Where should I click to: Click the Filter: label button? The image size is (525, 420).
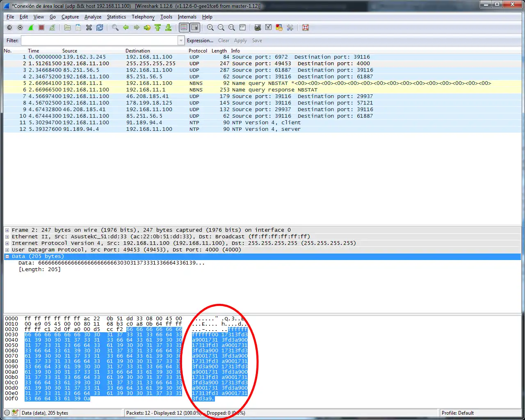[12, 41]
